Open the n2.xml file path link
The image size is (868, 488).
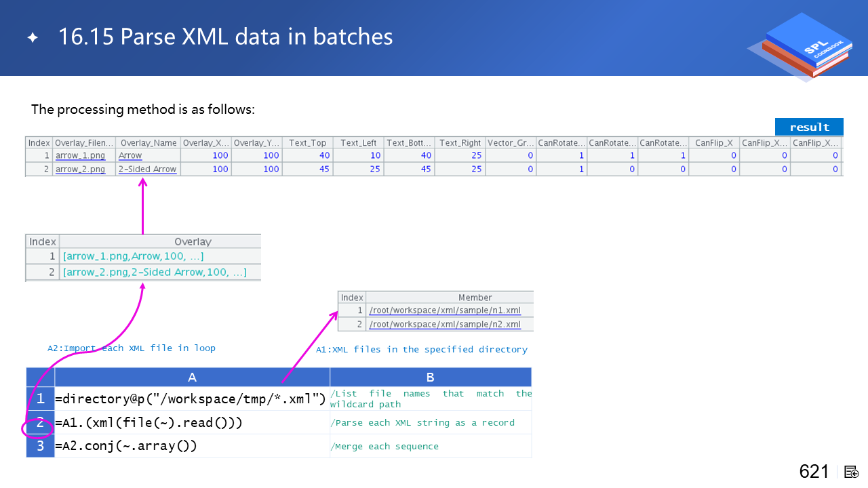tap(444, 324)
